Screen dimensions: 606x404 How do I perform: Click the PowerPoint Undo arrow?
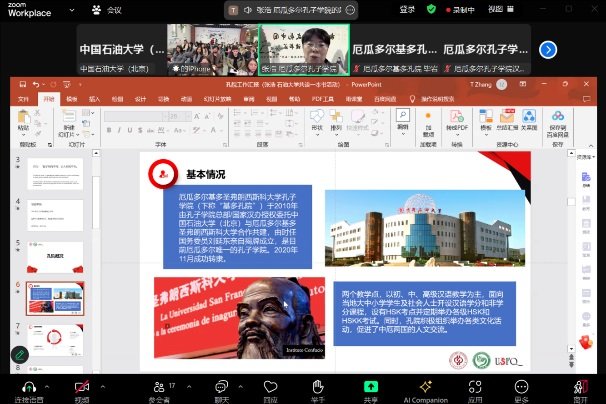36,84
